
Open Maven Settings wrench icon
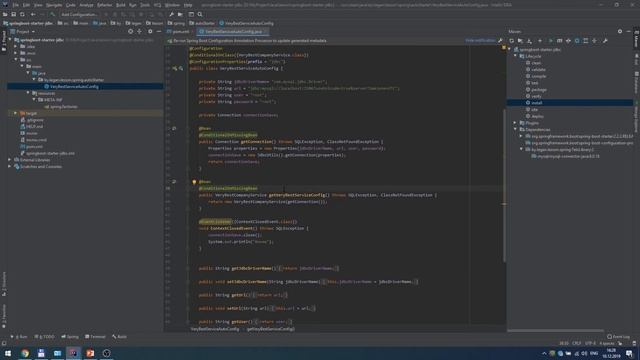pyautogui.click(x=605, y=41)
